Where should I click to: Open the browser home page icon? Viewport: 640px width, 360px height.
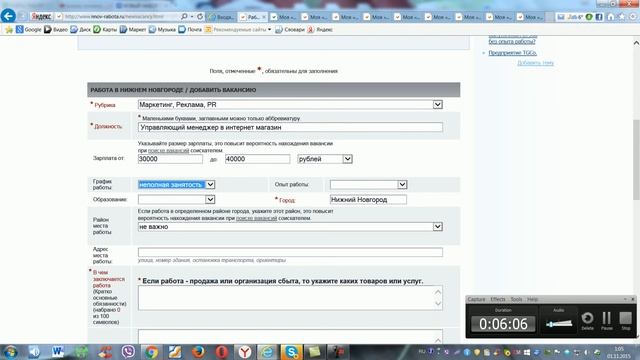611,17
